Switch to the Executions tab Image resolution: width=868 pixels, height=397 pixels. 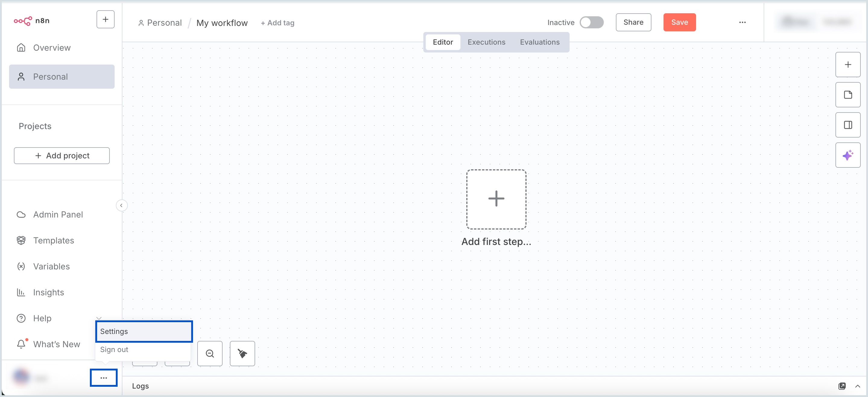click(x=486, y=43)
